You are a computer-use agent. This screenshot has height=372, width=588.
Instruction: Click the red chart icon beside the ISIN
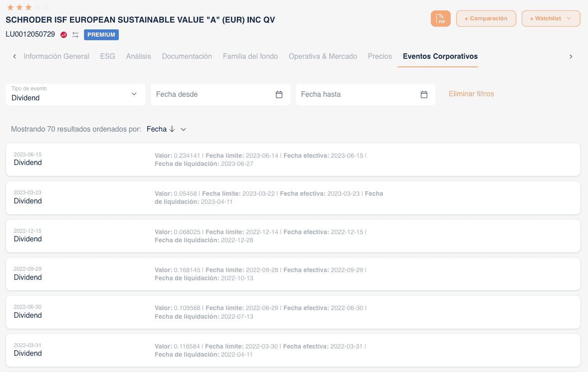point(64,35)
